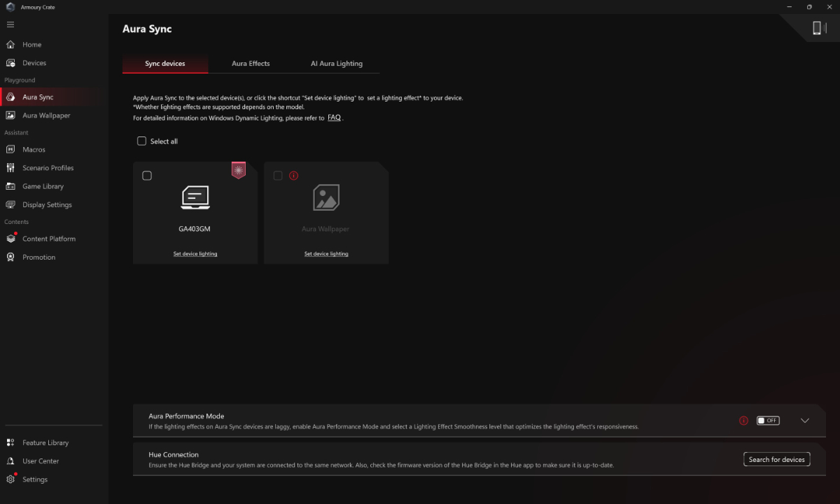Tick the Aura Wallpaper card checkbox
The width and height of the screenshot is (840, 504).
(278, 176)
